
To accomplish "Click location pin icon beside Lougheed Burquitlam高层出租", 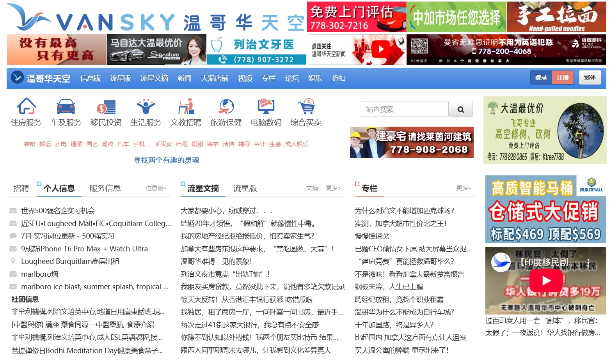I will click(x=13, y=261).
